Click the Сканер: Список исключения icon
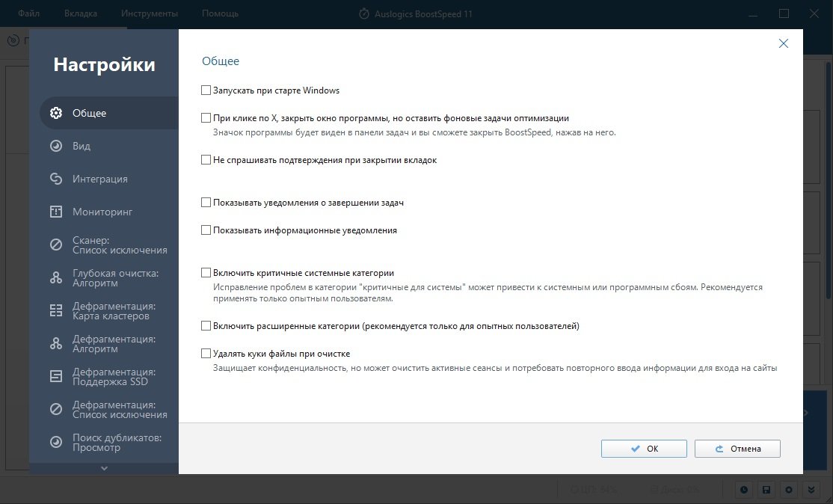833x504 pixels. (x=56, y=245)
